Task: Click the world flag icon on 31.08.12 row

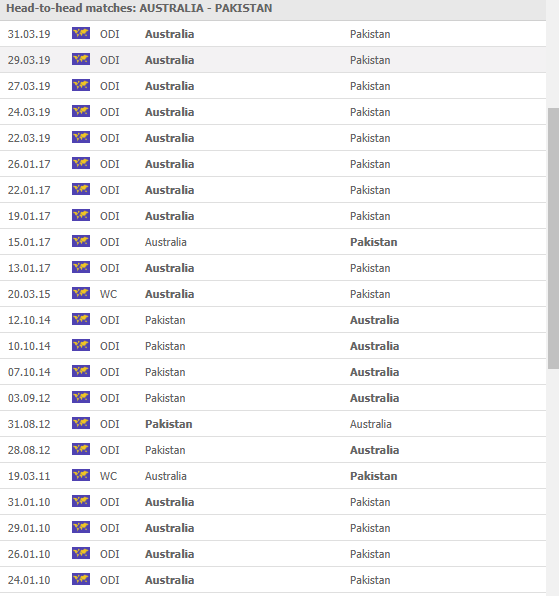Action: (81, 423)
